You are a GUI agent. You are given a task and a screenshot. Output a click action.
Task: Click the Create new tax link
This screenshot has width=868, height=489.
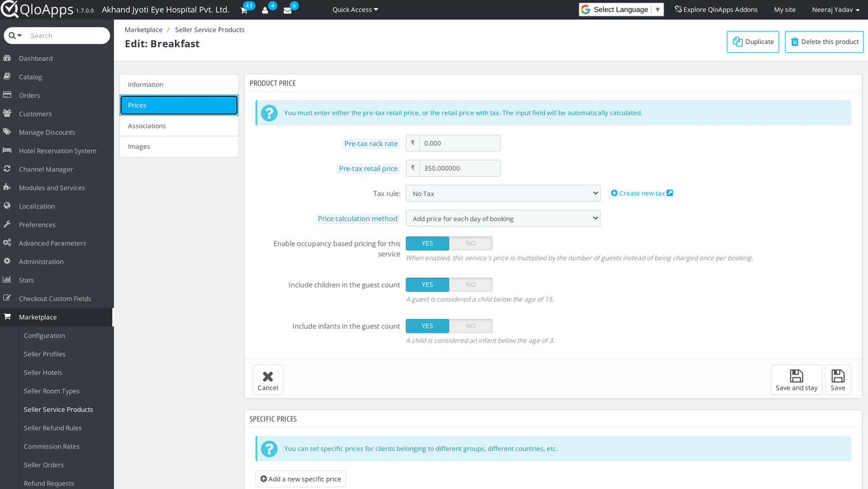click(642, 193)
